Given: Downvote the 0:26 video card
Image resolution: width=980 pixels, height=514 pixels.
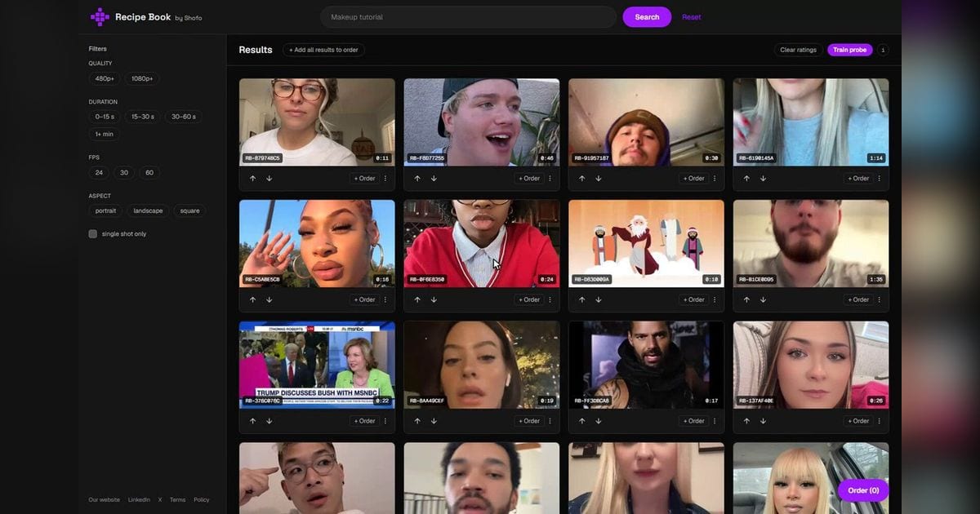Looking at the screenshot, I should [763, 421].
